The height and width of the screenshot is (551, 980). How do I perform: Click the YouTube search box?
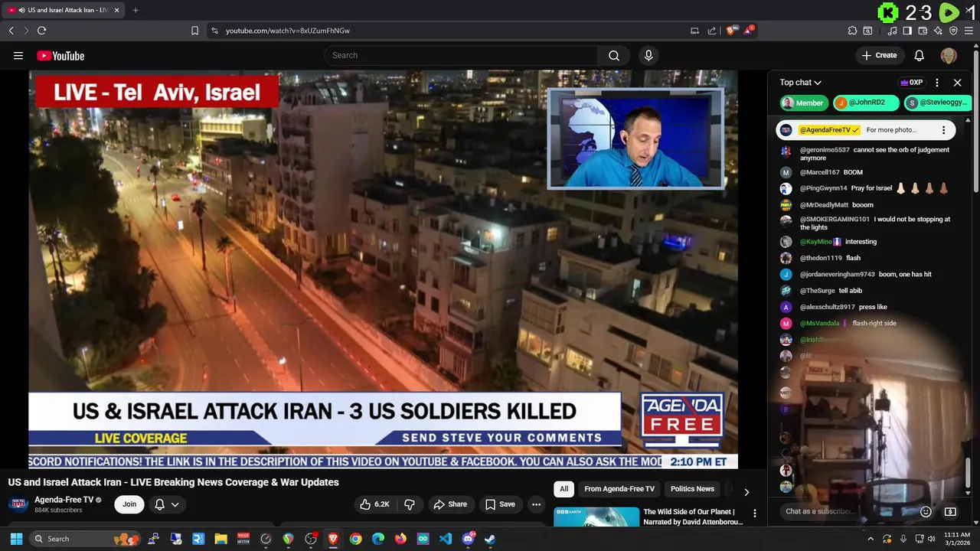(462, 55)
